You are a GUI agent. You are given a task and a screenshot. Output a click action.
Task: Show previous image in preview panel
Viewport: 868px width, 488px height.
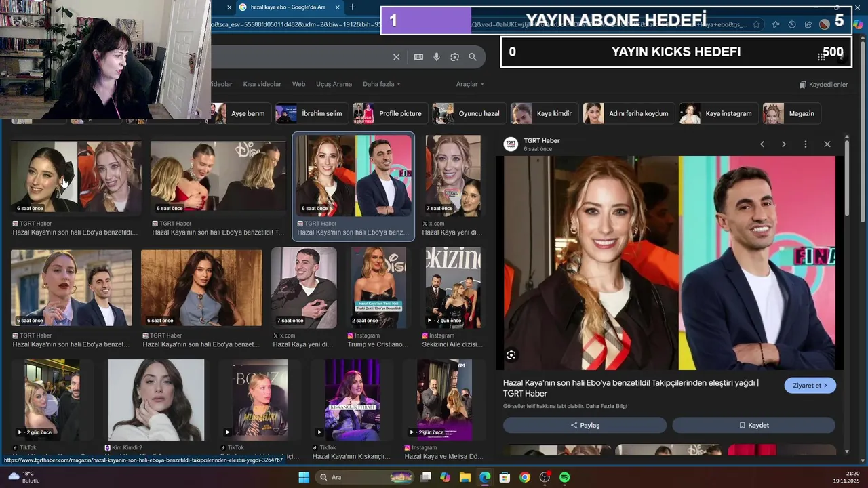coord(762,144)
